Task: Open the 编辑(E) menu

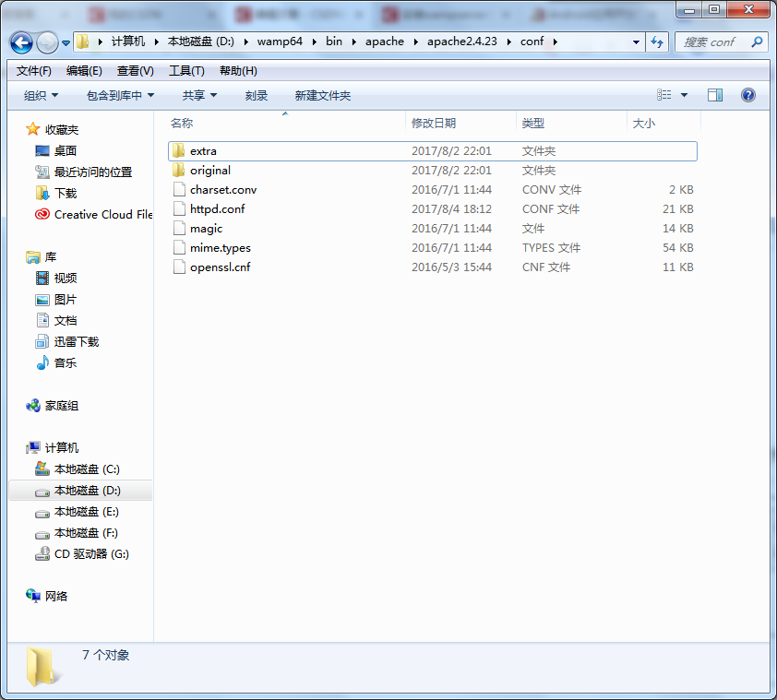Action: coord(84,71)
